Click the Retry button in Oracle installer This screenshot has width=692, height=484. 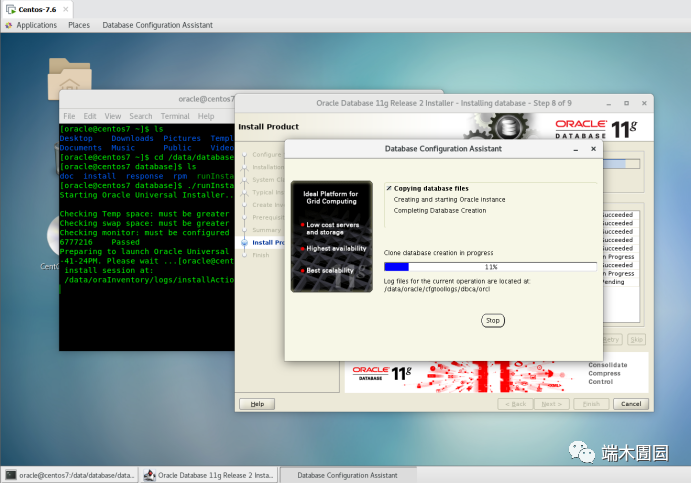point(613,339)
